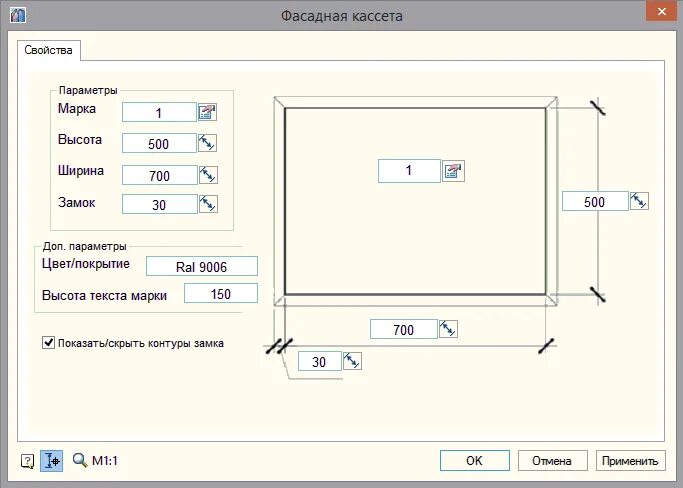The height and width of the screenshot is (488, 683).
Task: Click the Доп. параметры group label
Action: (85, 246)
